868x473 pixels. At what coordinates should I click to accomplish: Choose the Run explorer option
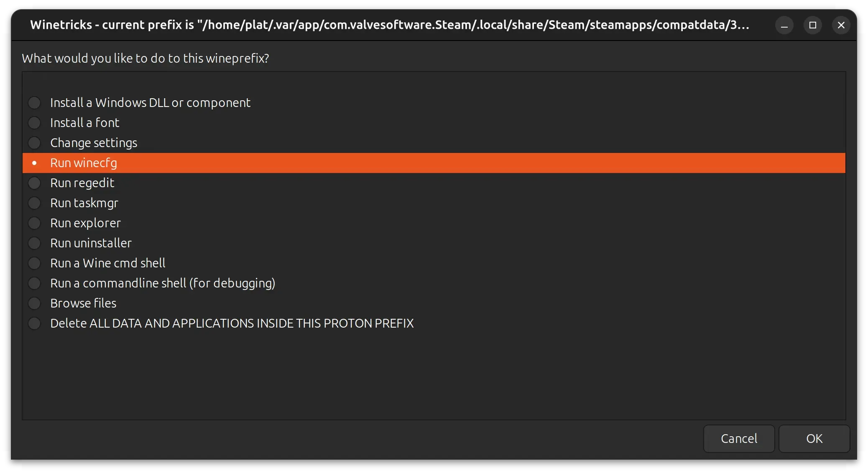[34, 223]
